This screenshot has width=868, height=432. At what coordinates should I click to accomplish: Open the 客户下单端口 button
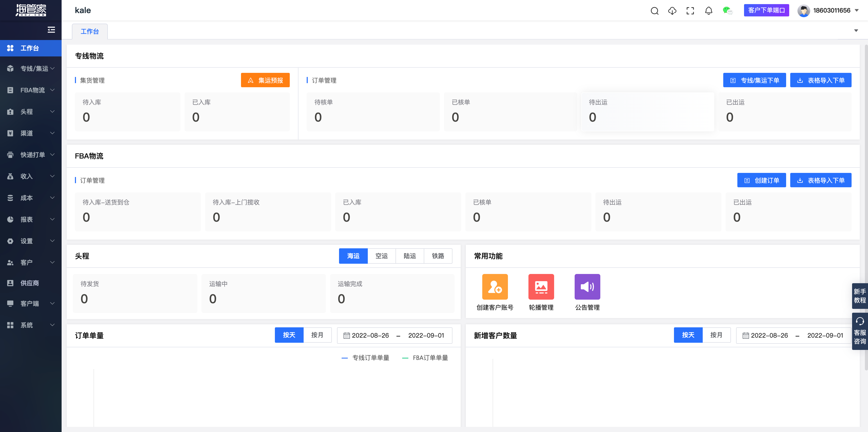tap(766, 11)
